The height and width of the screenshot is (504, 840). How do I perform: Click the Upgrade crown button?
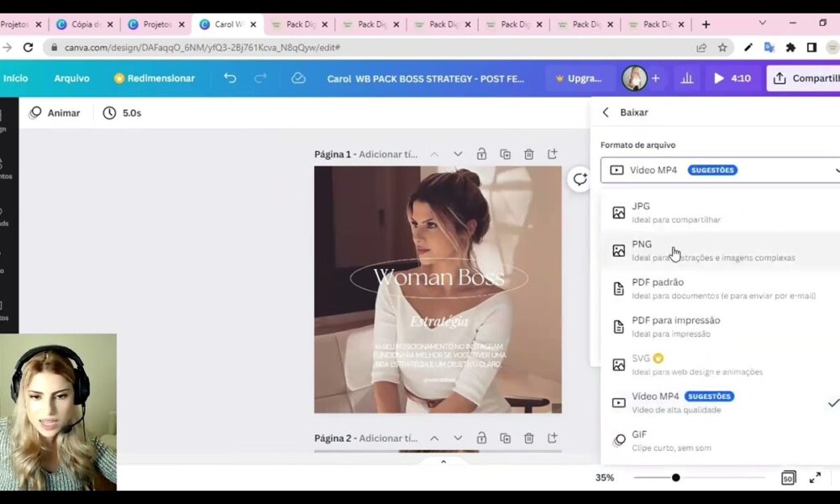(x=579, y=78)
